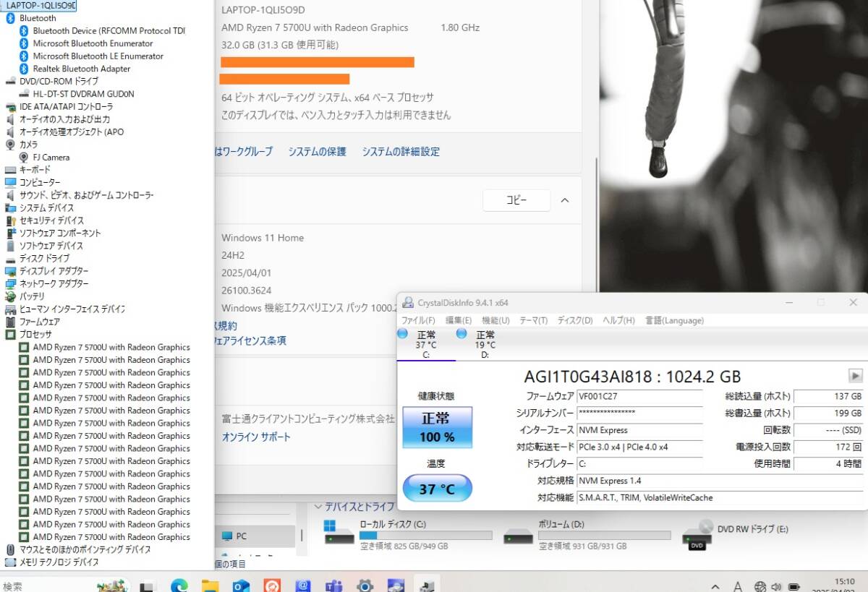Click the 正常 100 % health status button

click(x=438, y=427)
